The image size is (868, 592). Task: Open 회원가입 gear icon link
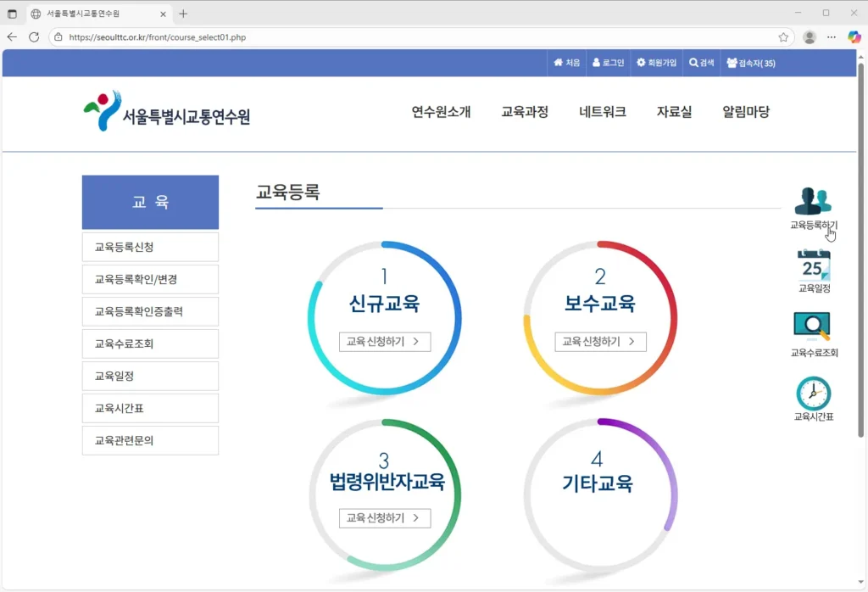tap(641, 63)
